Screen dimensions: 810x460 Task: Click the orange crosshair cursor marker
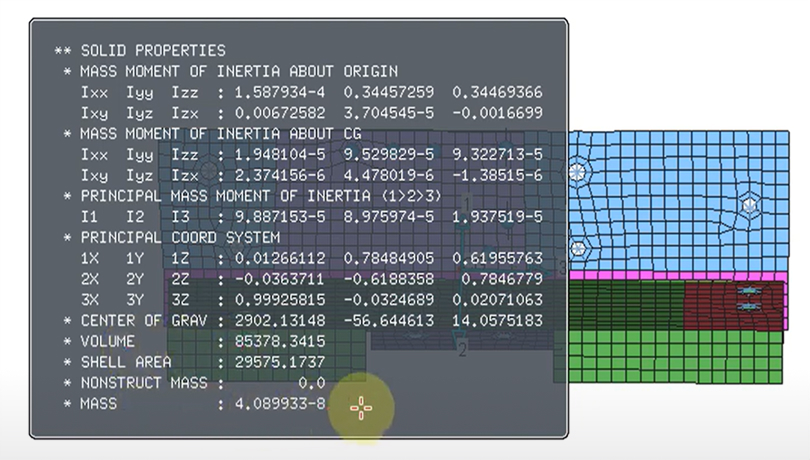coord(361,408)
